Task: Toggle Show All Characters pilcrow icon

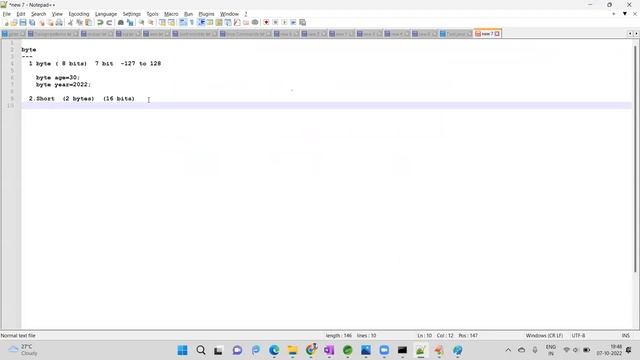Action: pos(192,22)
